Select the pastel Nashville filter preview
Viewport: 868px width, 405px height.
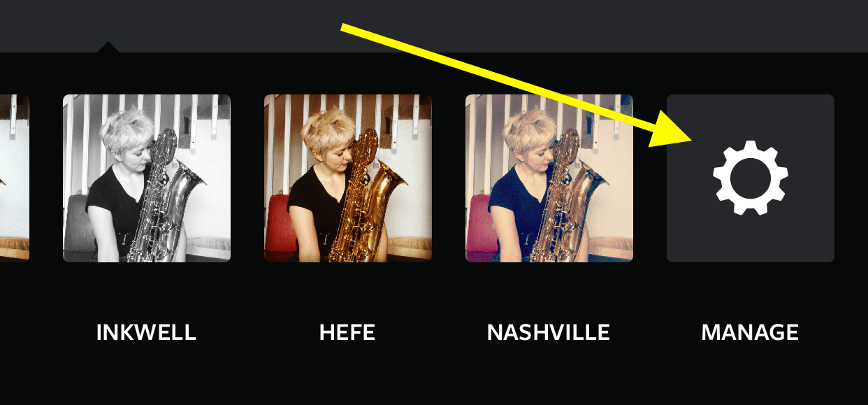pos(549,178)
